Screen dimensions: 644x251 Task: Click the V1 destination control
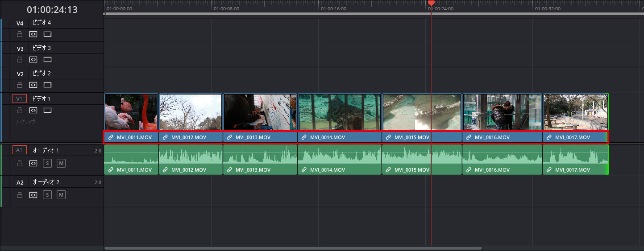tap(20, 99)
